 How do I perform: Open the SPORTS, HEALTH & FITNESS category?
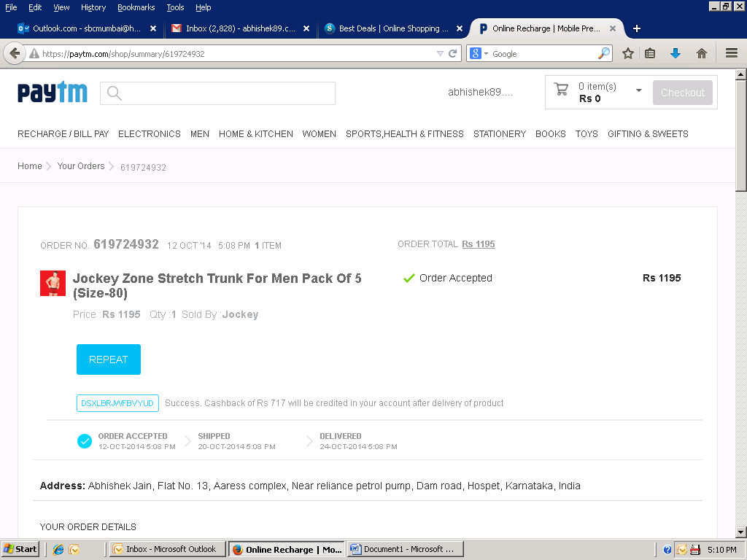(404, 134)
